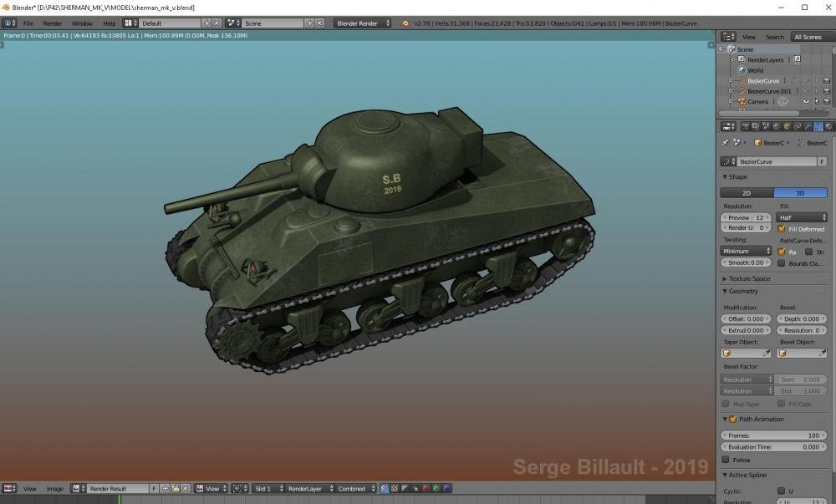Enable the Follow checkbox
The image size is (836, 504).
(726, 460)
